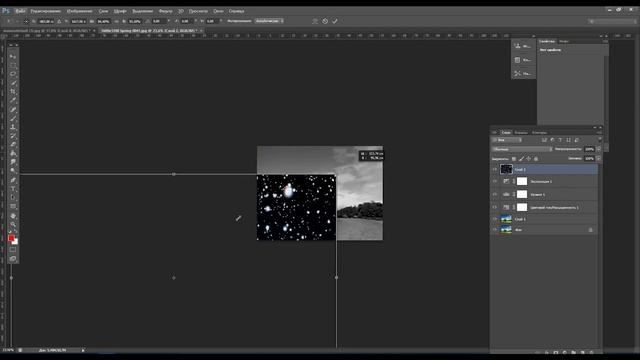The image size is (640, 360).
Task: Open the Фильтр menu
Action: [165, 11]
